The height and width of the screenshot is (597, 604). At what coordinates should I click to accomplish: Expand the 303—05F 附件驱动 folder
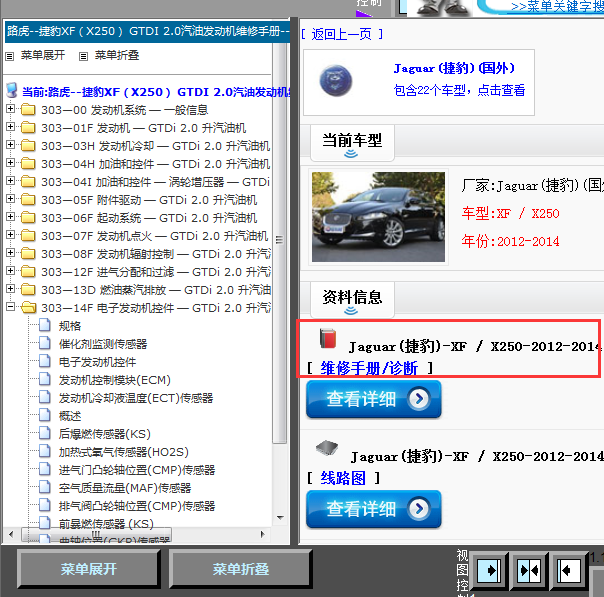click(10, 199)
